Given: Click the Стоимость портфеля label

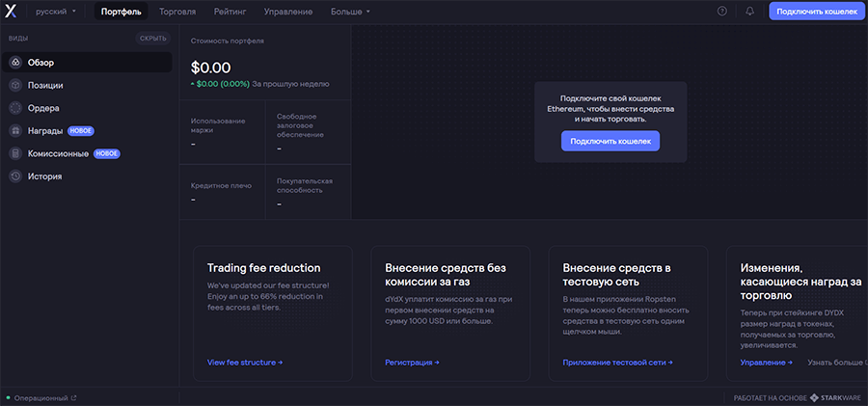Looking at the screenshot, I should [x=228, y=41].
